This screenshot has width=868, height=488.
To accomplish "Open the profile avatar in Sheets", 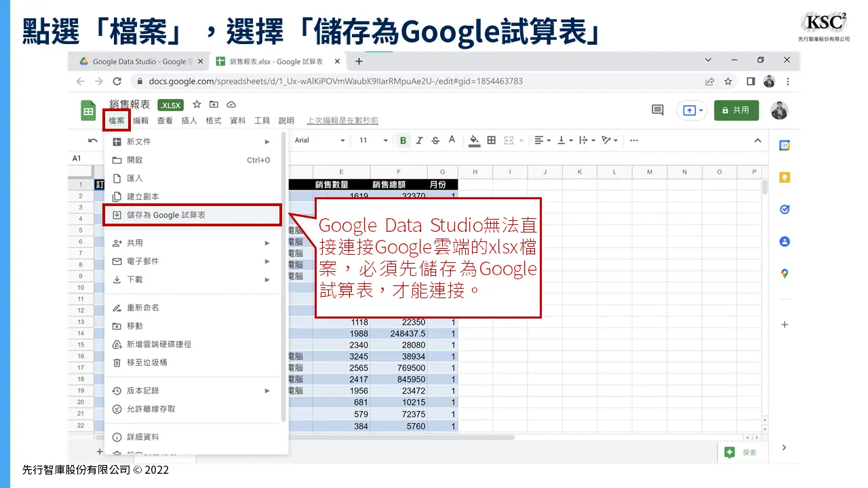I will pyautogui.click(x=780, y=110).
